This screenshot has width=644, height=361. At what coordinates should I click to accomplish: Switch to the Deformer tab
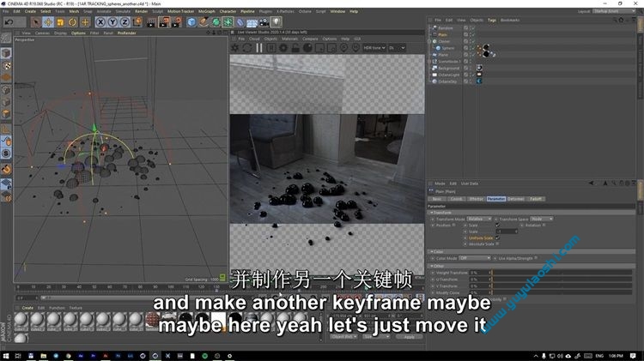[515, 199]
